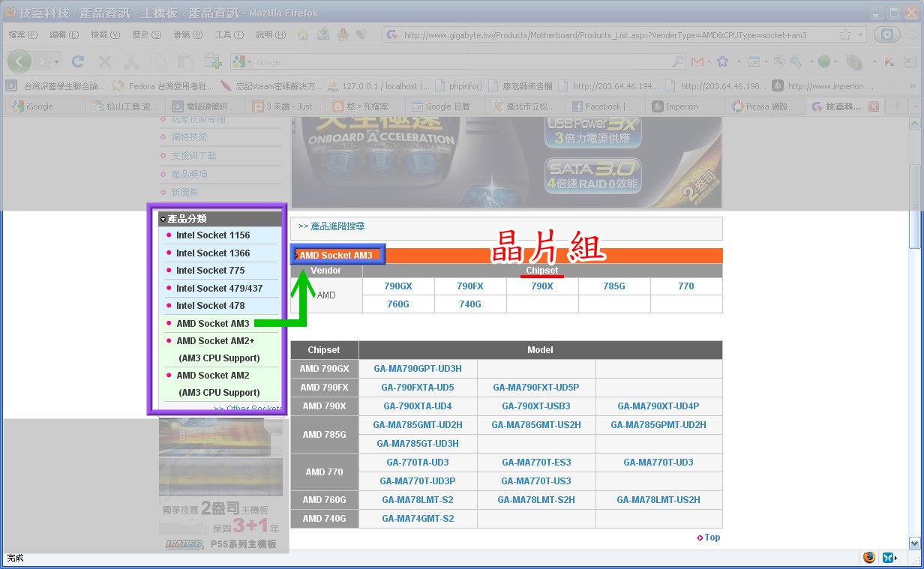This screenshot has width=924, height=569.
Task: Open the Gmail M toolbar icon
Action: (x=697, y=61)
